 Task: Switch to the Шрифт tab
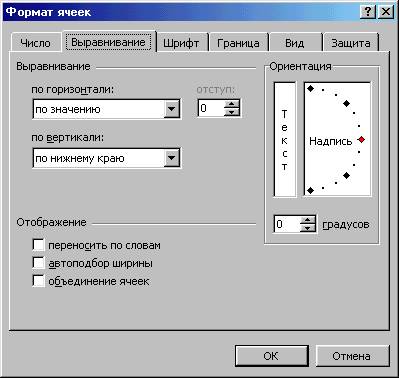tap(181, 43)
